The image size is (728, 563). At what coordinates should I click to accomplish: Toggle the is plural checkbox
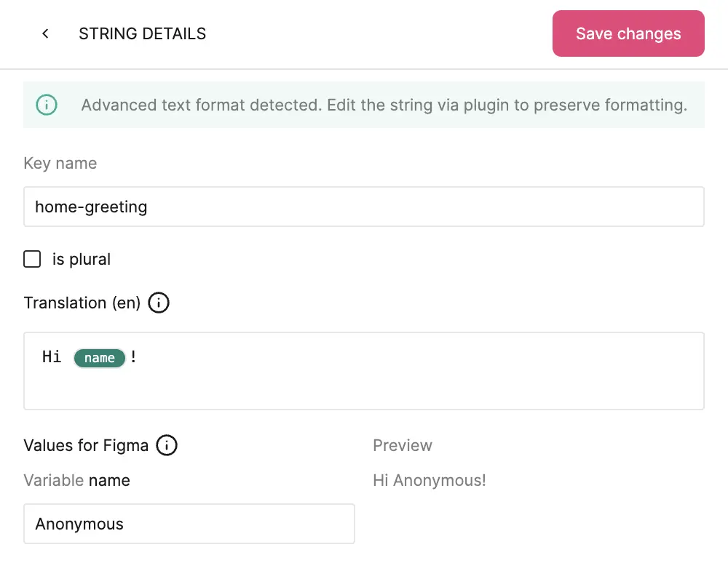32,258
